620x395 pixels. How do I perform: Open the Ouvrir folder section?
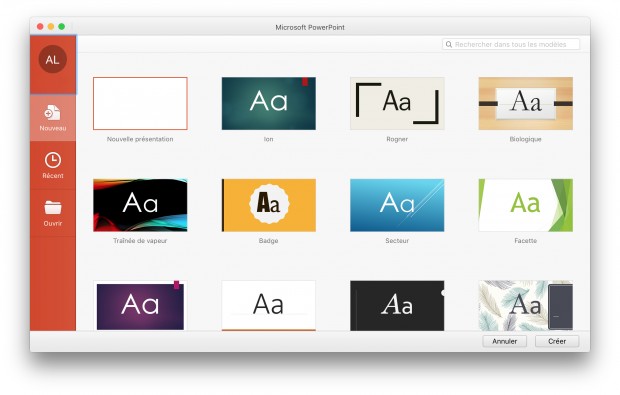click(53, 213)
